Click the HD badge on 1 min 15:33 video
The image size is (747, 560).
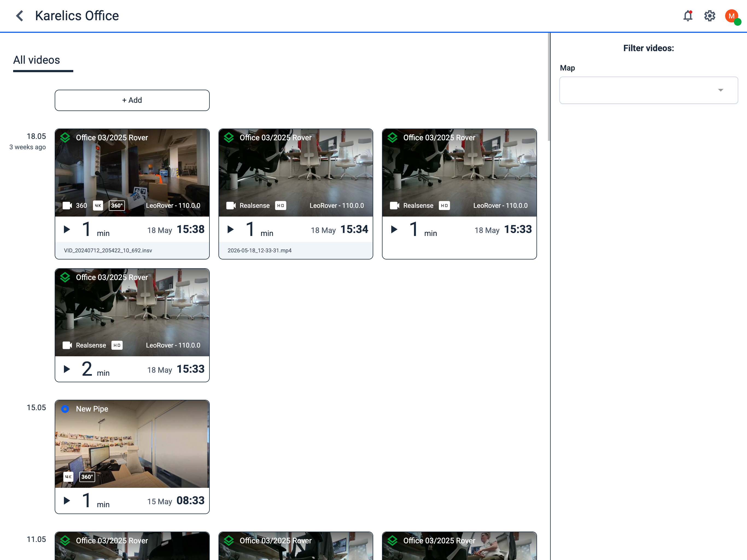444,206
